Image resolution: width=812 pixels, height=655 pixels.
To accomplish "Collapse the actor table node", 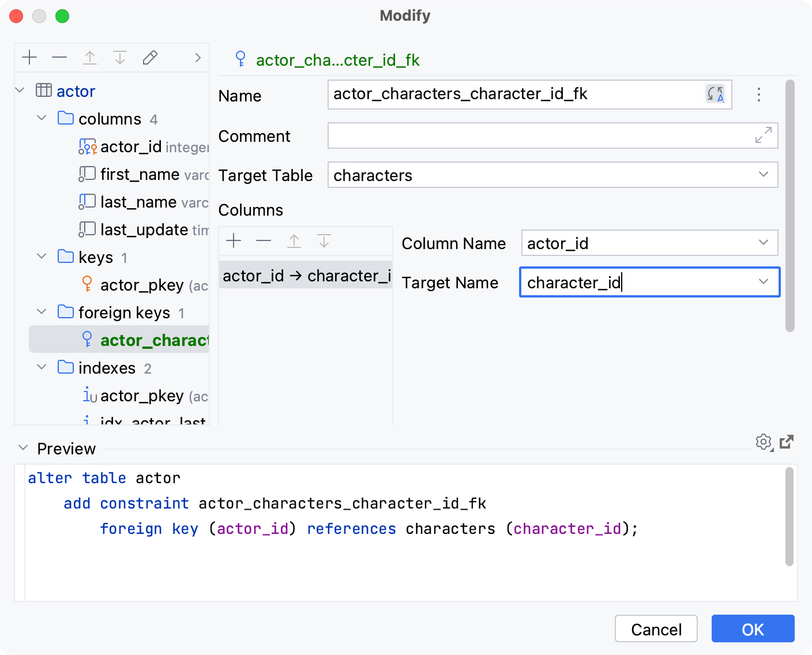I will click(20, 91).
